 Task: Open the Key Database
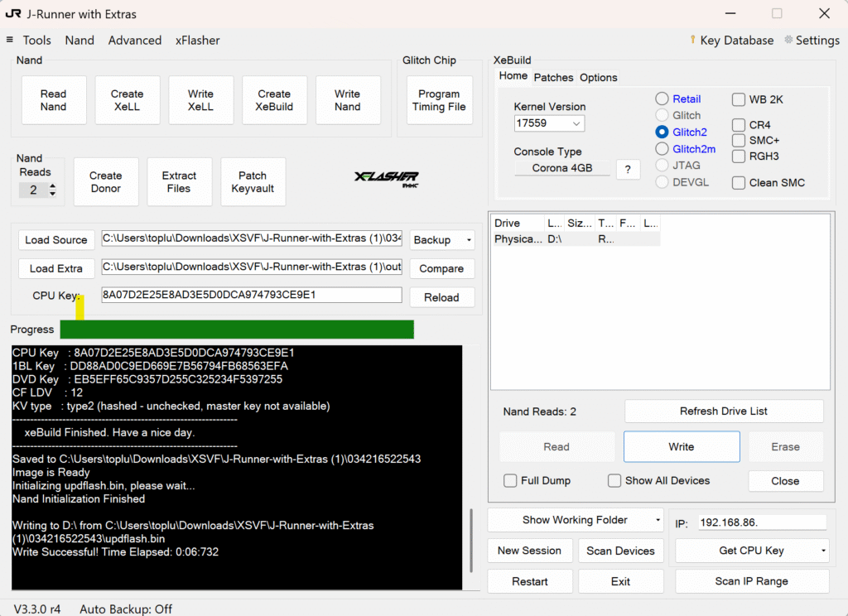pos(731,40)
